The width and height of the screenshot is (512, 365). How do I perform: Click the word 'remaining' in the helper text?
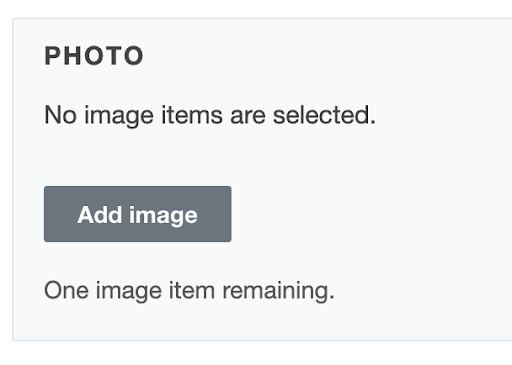(x=276, y=291)
